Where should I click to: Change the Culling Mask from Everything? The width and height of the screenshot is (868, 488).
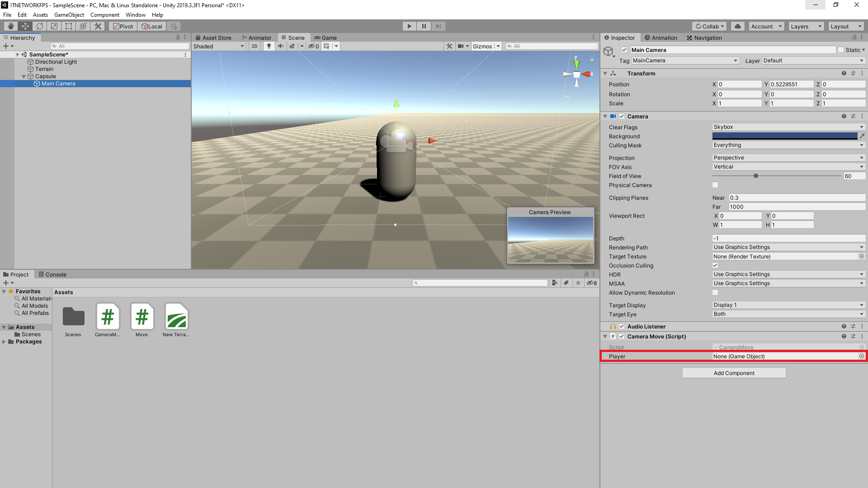click(x=788, y=145)
